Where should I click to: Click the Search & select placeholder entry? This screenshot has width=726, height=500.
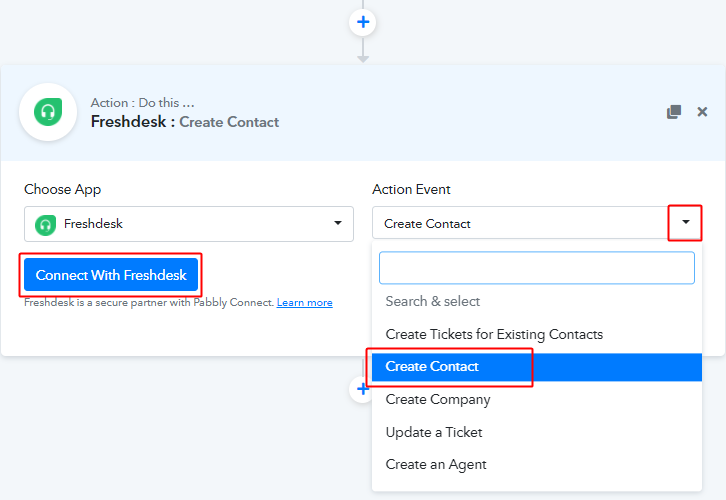pos(537,301)
